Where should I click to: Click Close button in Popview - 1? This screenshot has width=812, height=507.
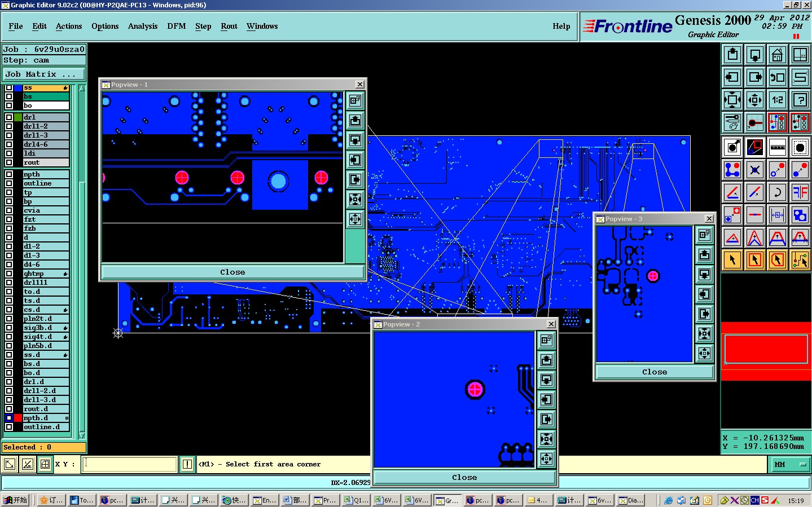tap(232, 272)
